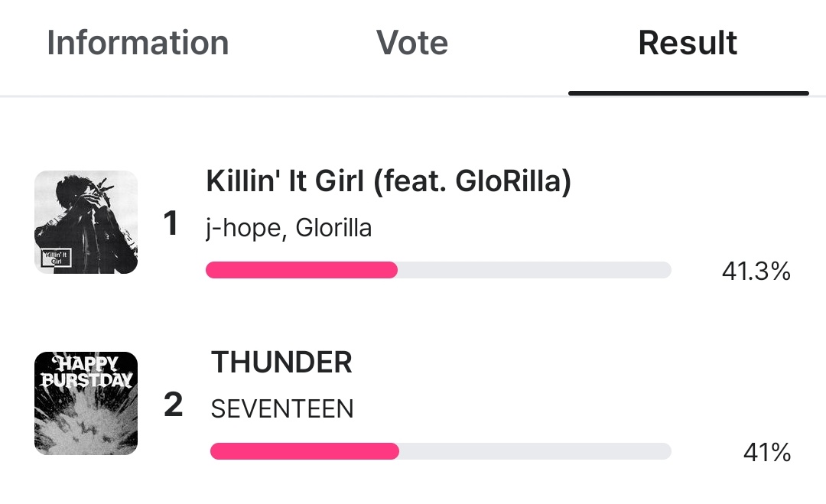
Task: Click the 41% vote percentage for THUNDER
Action: point(767,453)
